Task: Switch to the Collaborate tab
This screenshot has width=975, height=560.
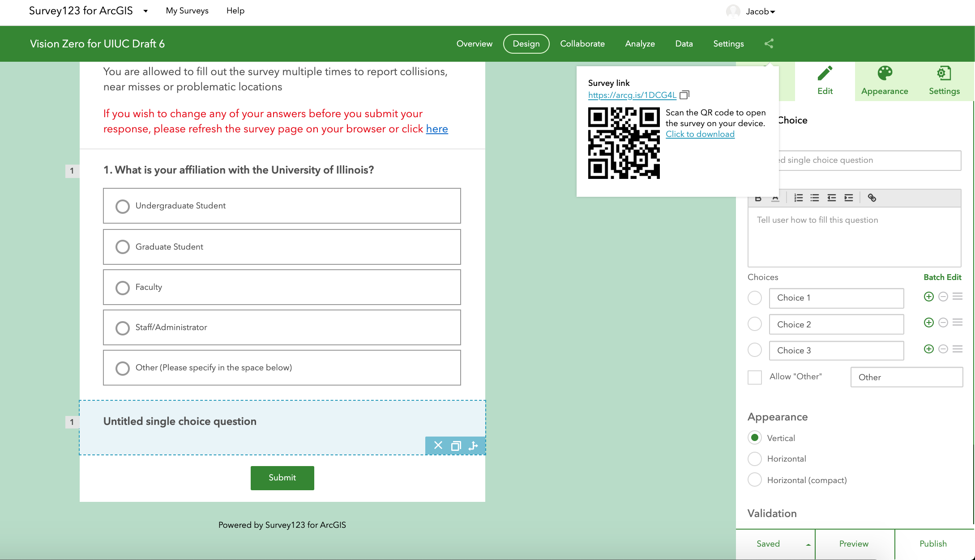Action: pos(582,43)
